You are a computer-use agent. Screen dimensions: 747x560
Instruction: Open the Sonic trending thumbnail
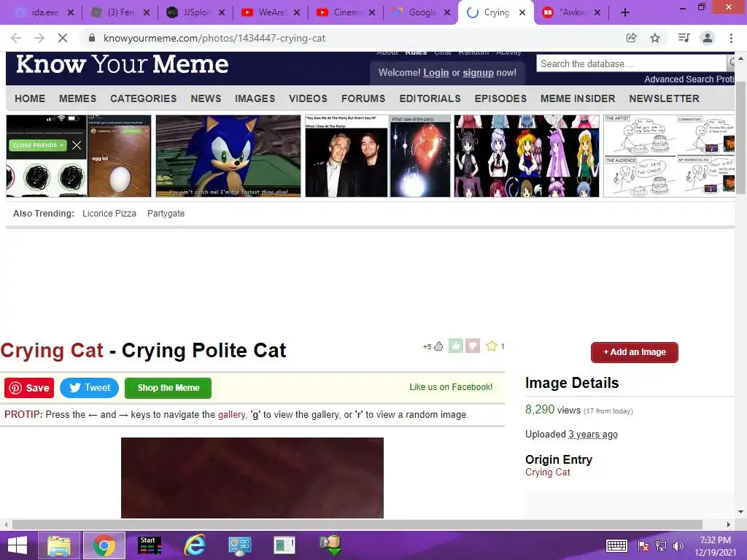coord(228,156)
